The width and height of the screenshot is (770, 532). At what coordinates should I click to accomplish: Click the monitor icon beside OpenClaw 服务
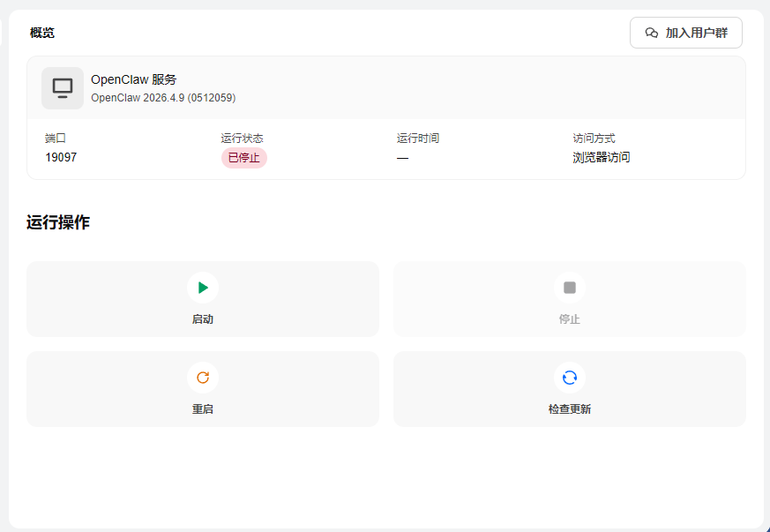63,88
